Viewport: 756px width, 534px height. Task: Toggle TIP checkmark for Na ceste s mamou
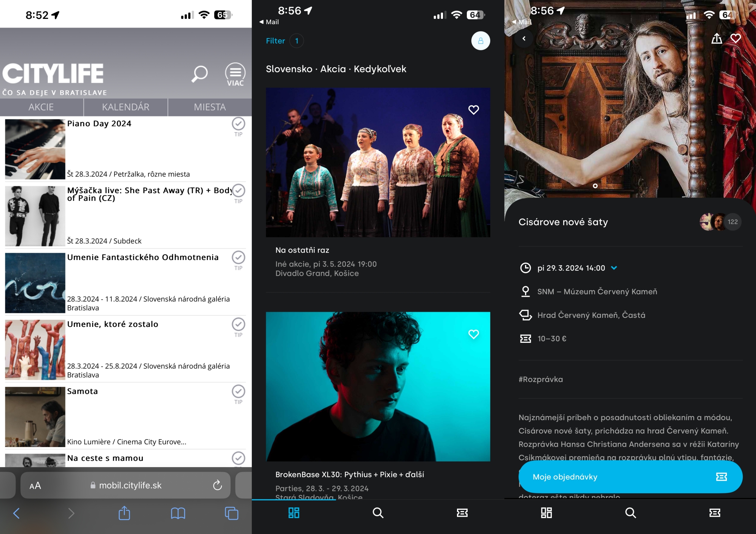pos(238,458)
